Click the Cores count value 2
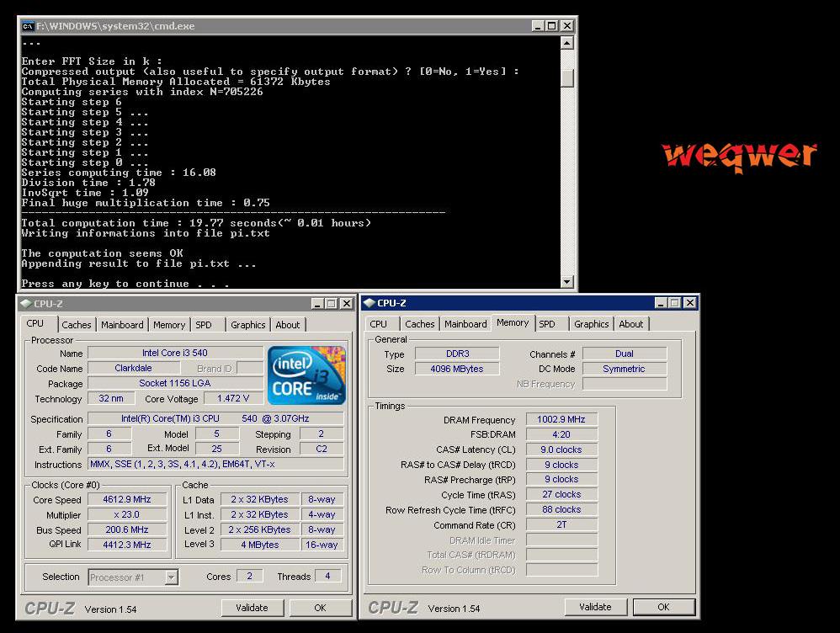 (250, 577)
